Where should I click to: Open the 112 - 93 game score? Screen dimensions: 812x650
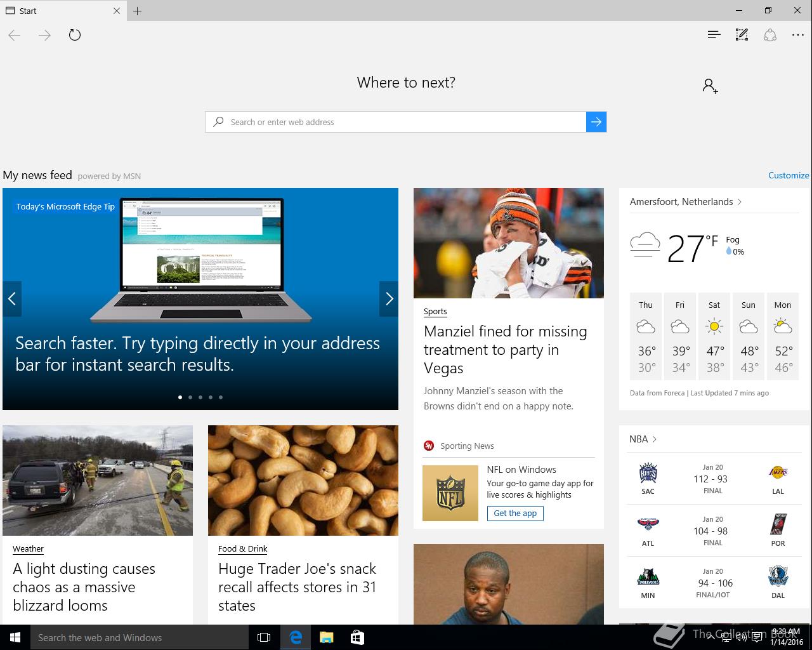click(710, 479)
